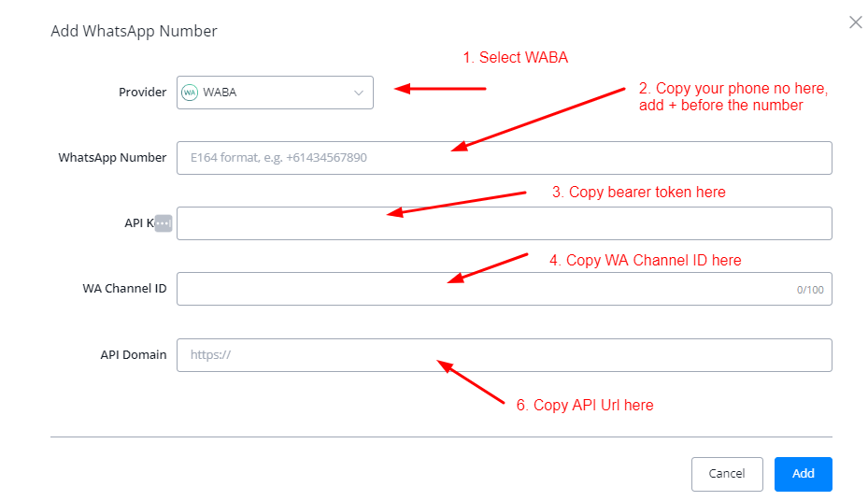Click the red "1. Select WABA" annotation
Screen dimensions: 868x501
tap(515, 58)
